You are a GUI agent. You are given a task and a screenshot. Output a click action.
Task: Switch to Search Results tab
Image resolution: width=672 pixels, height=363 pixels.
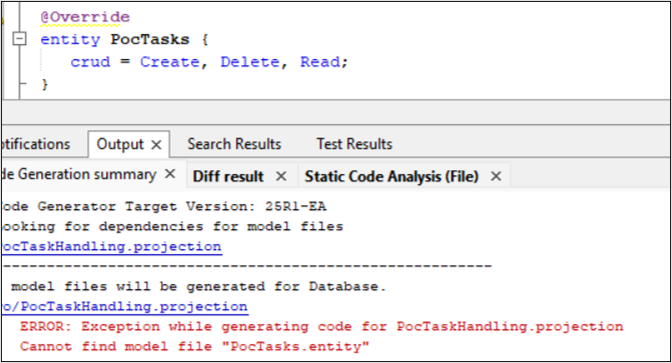234,144
